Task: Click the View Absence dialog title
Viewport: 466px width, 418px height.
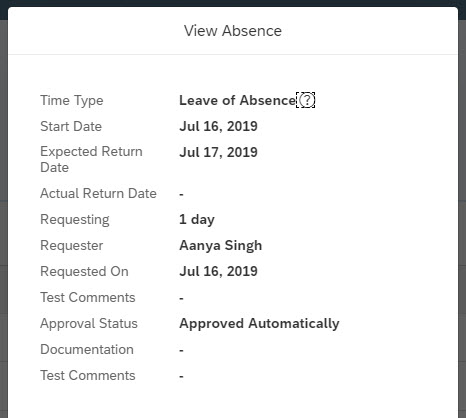Action: point(233,31)
